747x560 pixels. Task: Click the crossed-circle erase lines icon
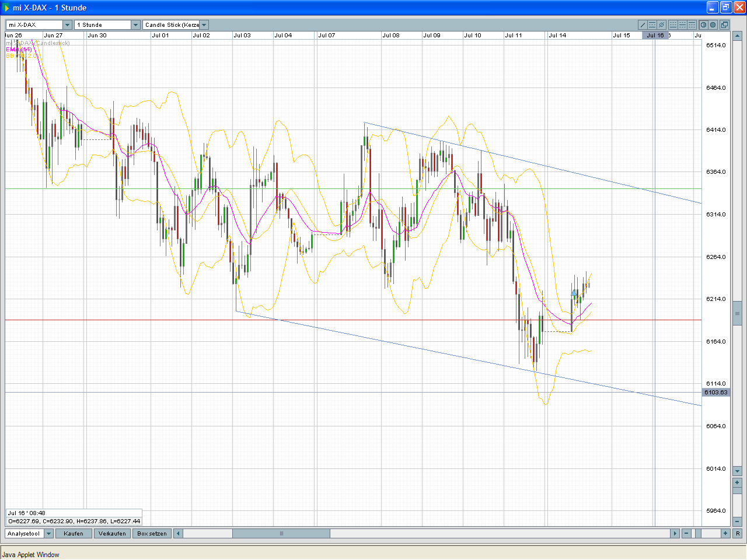coord(661,25)
